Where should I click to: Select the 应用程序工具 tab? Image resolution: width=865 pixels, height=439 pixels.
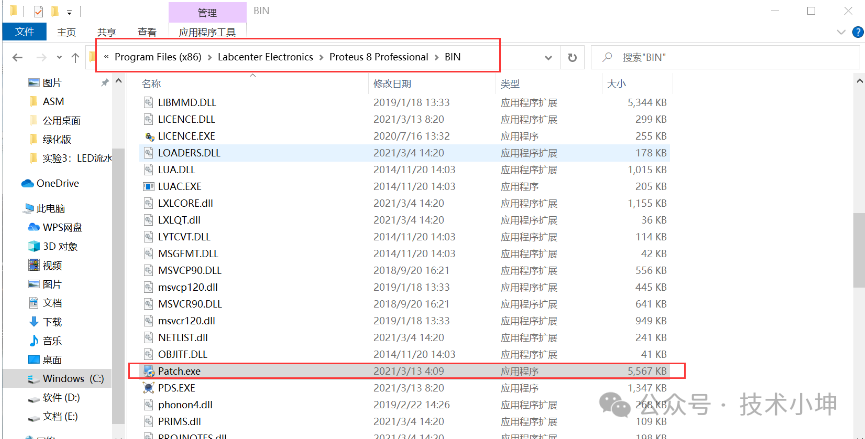pos(207,33)
